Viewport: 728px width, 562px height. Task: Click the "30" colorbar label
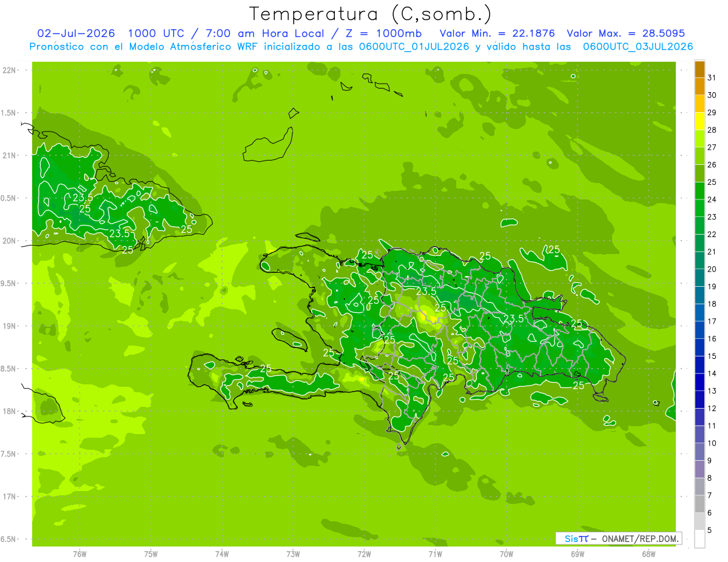(712, 95)
